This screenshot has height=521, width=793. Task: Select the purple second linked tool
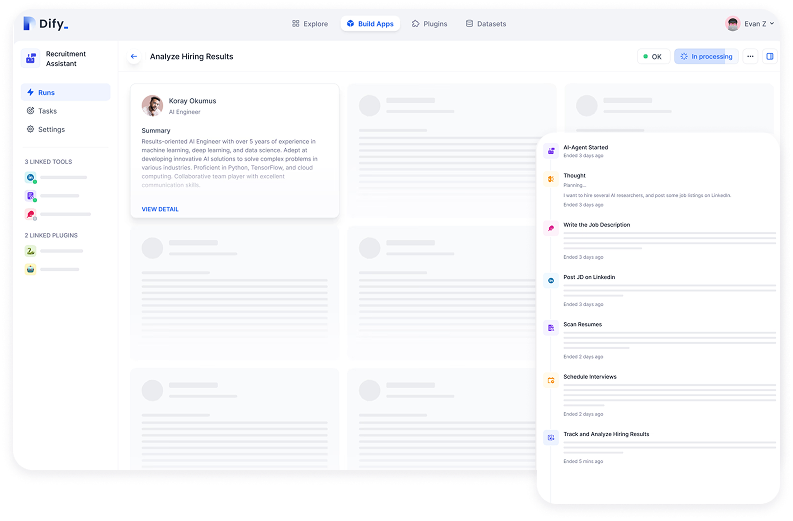point(30,196)
